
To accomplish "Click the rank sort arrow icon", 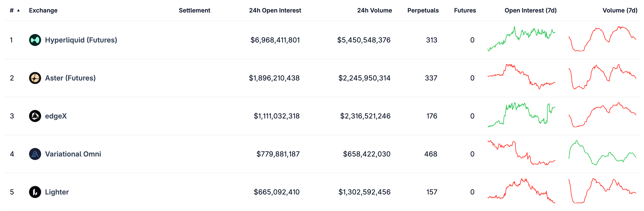I will pyautogui.click(x=18, y=10).
